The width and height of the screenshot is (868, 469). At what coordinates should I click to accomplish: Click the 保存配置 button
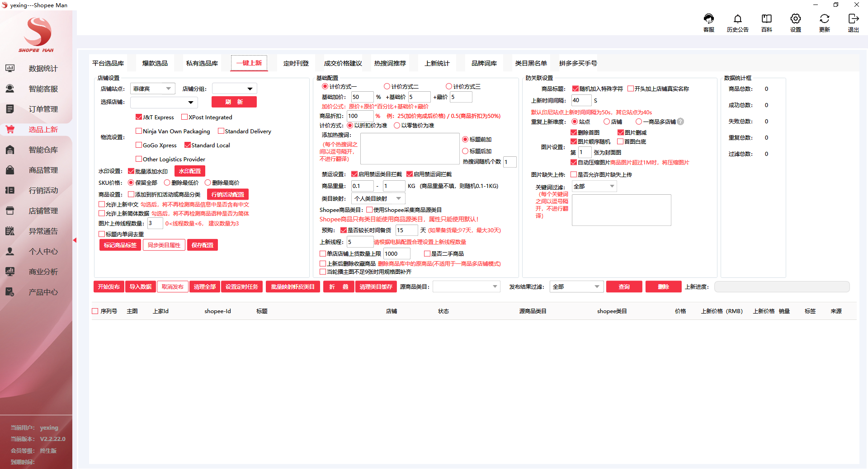tap(203, 245)
